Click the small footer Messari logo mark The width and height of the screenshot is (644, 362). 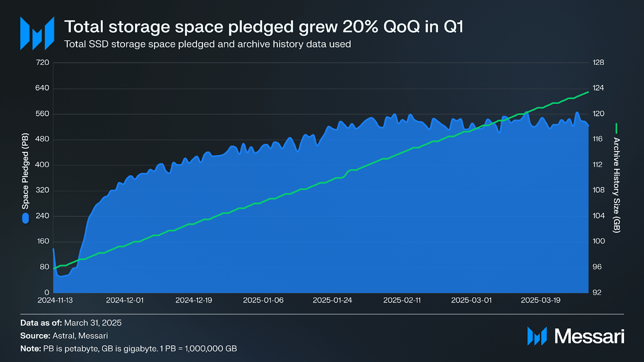coord(537,336)
